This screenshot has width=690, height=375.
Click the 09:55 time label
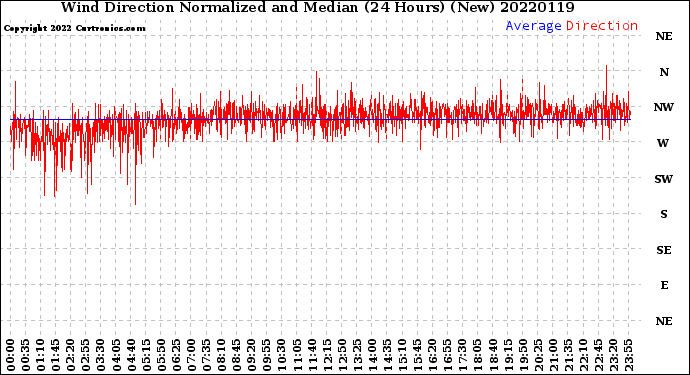coord(267,355)
